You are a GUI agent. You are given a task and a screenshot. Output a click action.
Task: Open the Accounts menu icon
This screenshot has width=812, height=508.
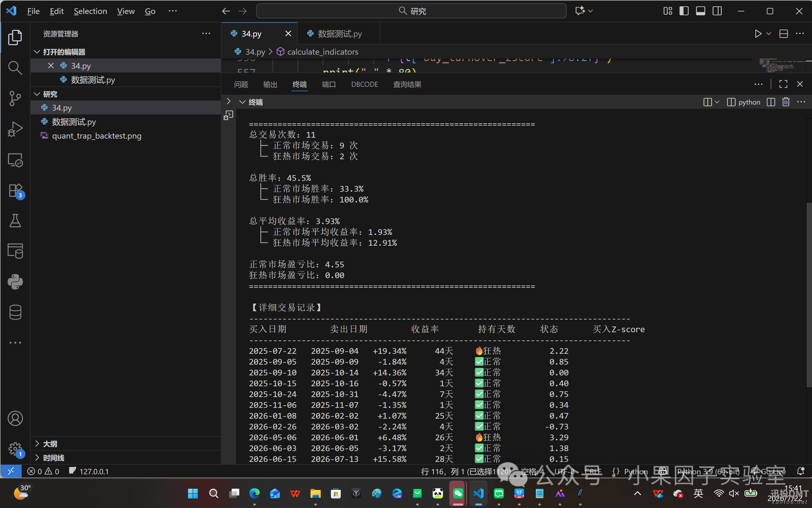pos(15,419)
